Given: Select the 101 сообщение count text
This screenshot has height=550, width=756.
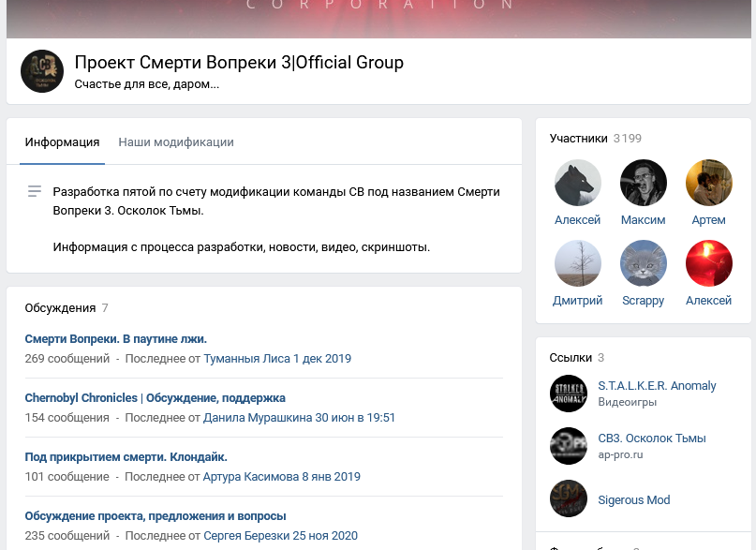Looking at the screenshot, I should pyautogui.click(x=67, y=476).
